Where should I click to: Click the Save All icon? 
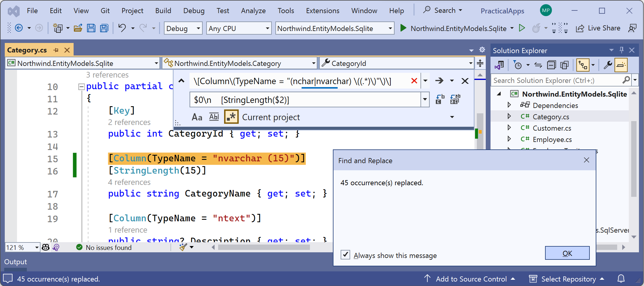pos(104,28)
